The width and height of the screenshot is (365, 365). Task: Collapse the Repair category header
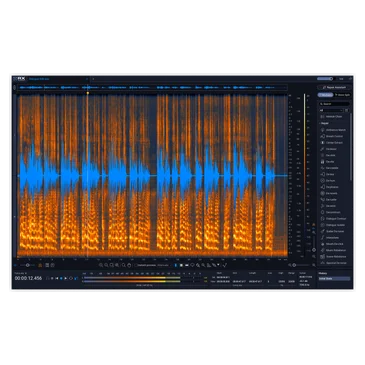[324, 123]
